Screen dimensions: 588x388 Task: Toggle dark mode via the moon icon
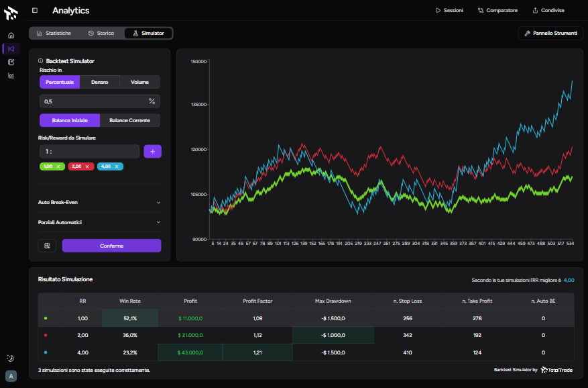[x=11, y=358]
